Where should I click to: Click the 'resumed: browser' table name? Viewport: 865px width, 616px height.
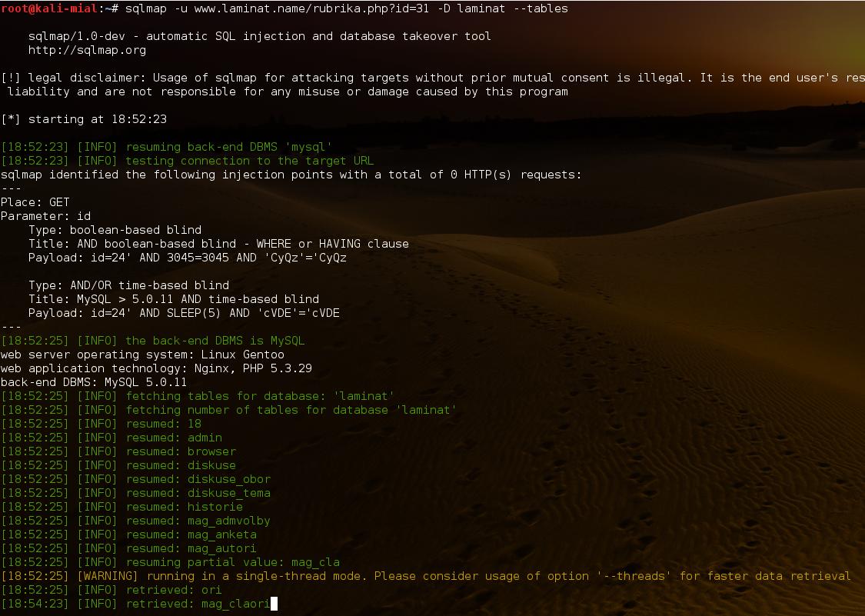click(x=212, y=451)
